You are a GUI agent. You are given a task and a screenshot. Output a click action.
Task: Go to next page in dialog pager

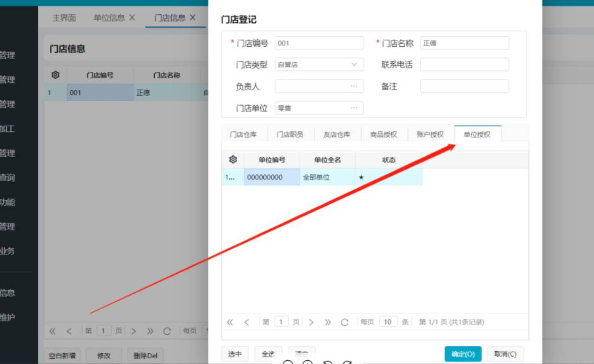pos(312,322)
